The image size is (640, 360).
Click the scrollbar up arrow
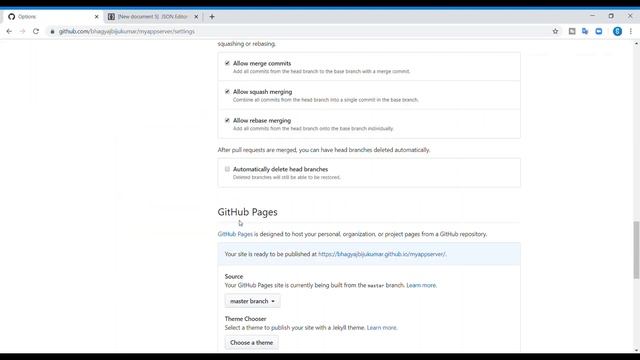point(636,43)
